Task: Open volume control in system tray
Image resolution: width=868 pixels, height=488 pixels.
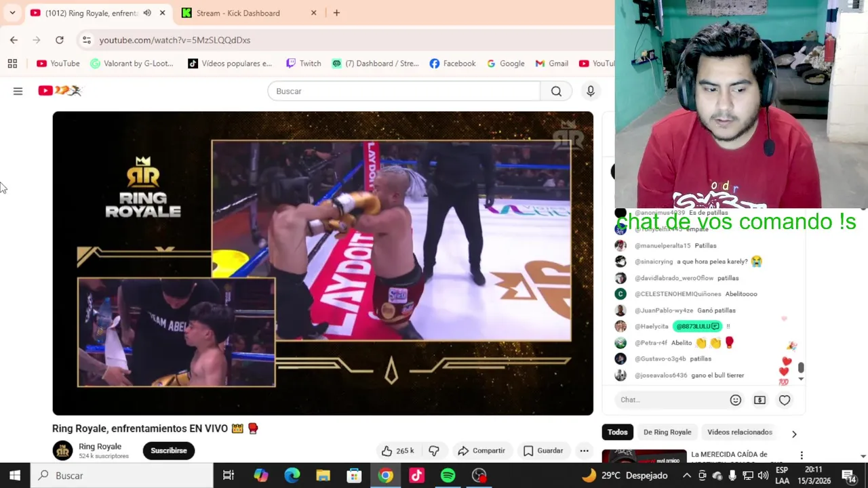Action: 763,476
